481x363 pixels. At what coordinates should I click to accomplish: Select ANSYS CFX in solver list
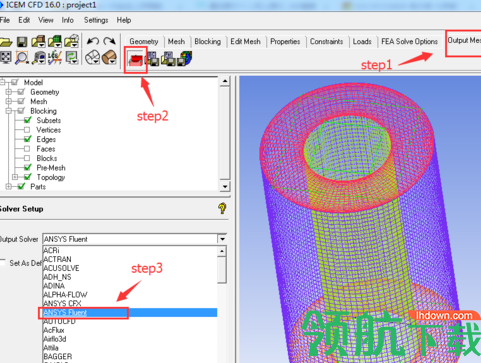130,303
